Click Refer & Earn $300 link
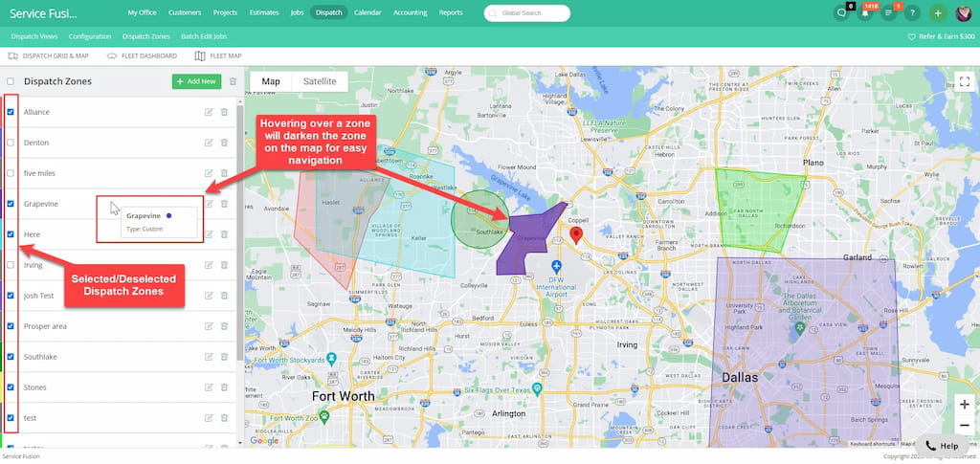Image resolution: width=980 pixels, height=464 pixels. [x=942, y=37]
